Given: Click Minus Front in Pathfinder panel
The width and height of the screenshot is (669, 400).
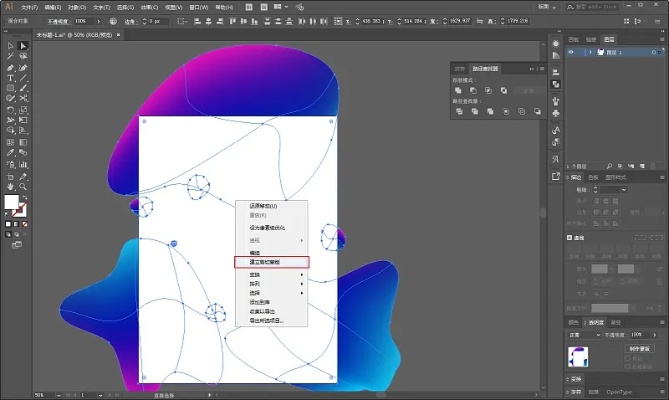Looking at the screenshot, I should (x=473, y=90).
